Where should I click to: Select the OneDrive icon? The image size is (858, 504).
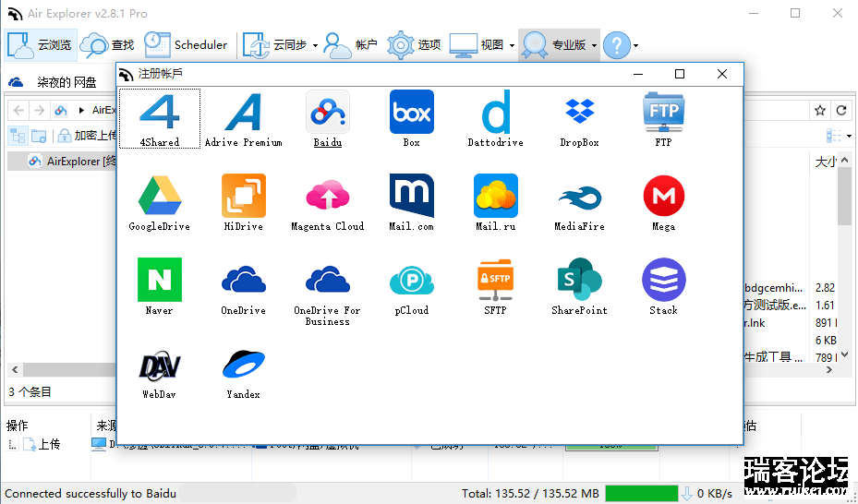click(243, 280)
